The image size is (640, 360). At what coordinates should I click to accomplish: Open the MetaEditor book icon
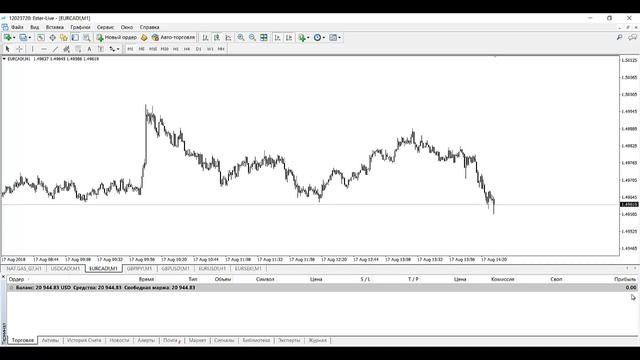point(144,38)
